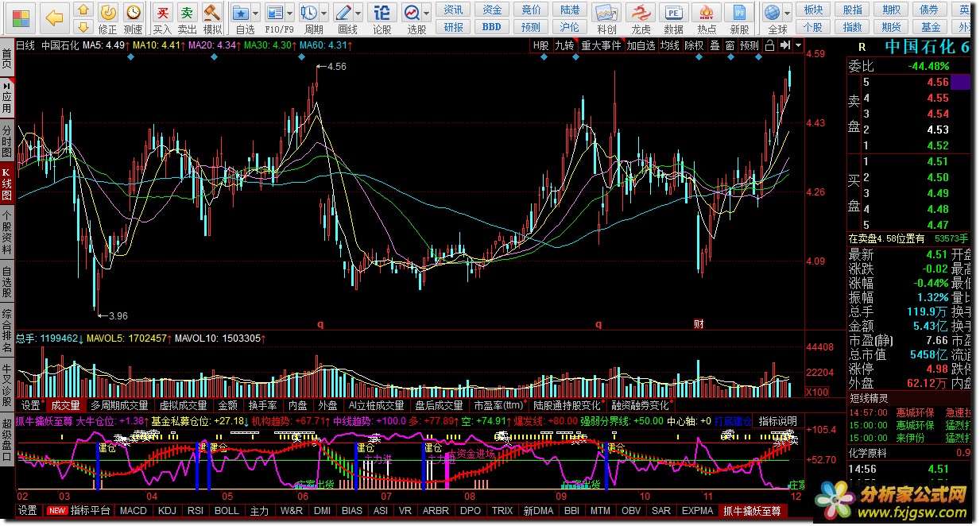This screenshot has height=526, width=980.
Task: Click the colorful home grid icon
Action: click(21, 17)
